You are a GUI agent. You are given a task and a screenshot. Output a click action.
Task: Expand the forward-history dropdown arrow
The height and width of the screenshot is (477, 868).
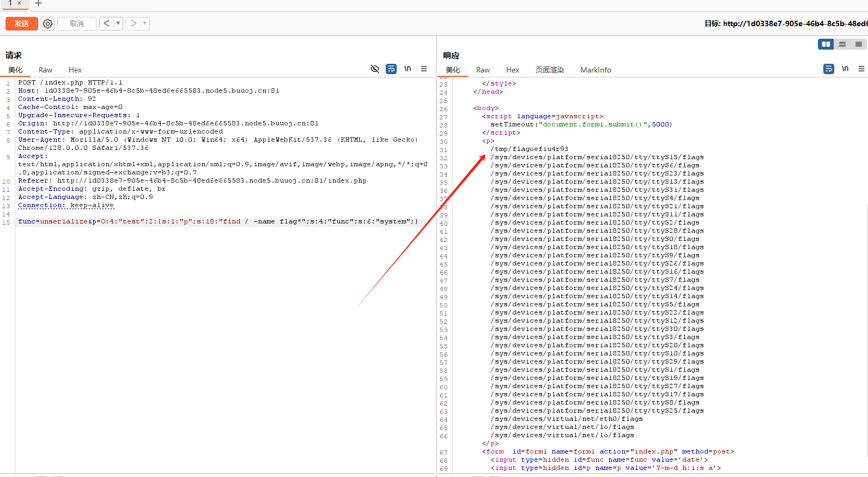(144, 23)
